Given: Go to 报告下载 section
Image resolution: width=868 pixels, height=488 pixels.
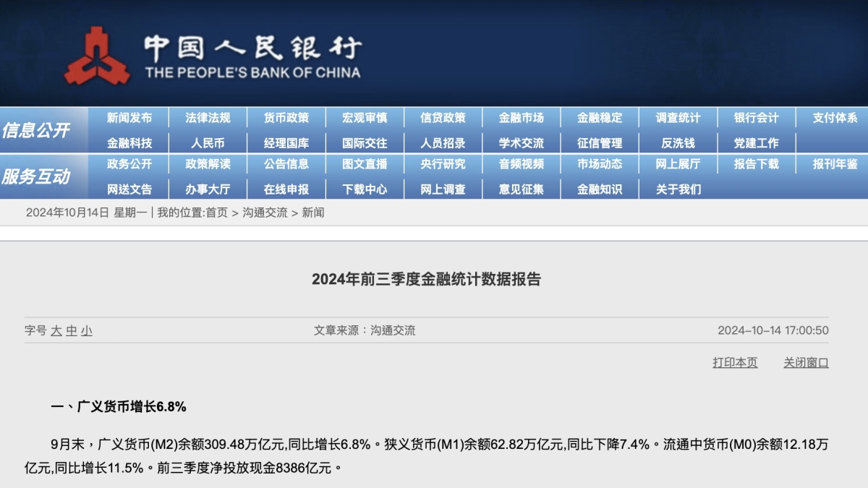Looking at the screenshot, I should pyautogui.click(x=756, y=164).
